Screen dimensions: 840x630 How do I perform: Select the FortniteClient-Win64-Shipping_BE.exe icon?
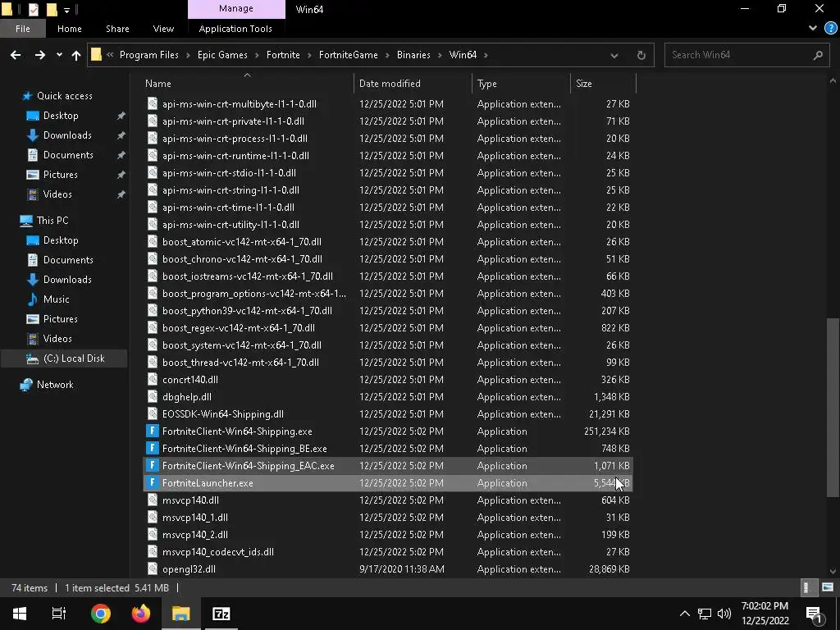(152, 449)
